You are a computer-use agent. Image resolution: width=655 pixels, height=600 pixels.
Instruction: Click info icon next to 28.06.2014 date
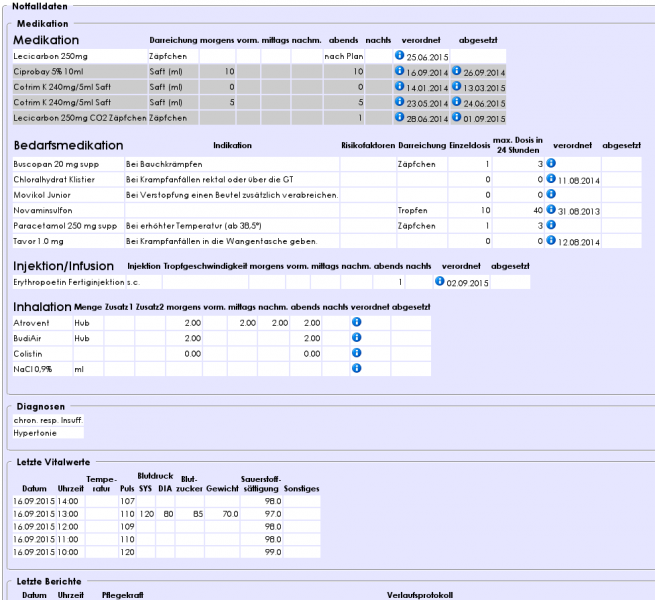(x=399, y=117)
